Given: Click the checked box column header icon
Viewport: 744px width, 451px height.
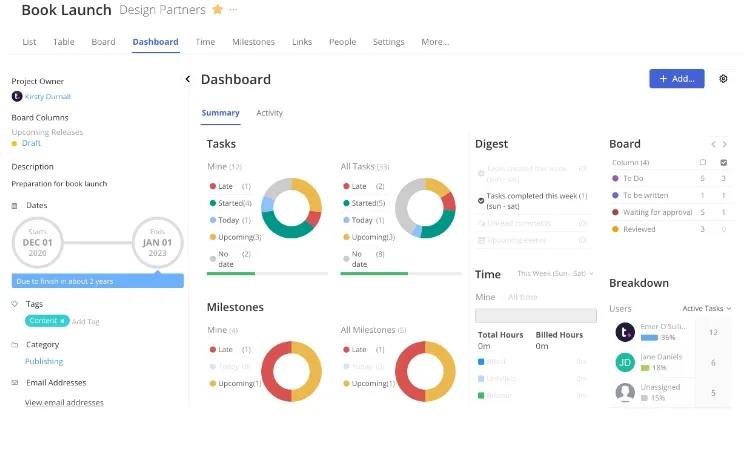Looking at the screenshot, I should pos(724,162).
